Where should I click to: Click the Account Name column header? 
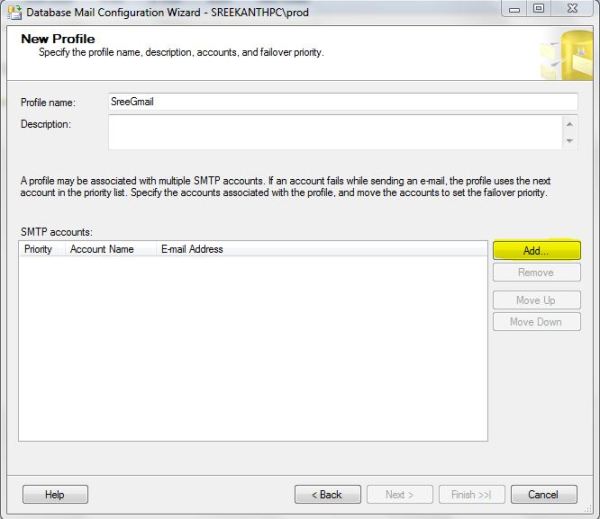pyautogui.click(x=102, y=249)
